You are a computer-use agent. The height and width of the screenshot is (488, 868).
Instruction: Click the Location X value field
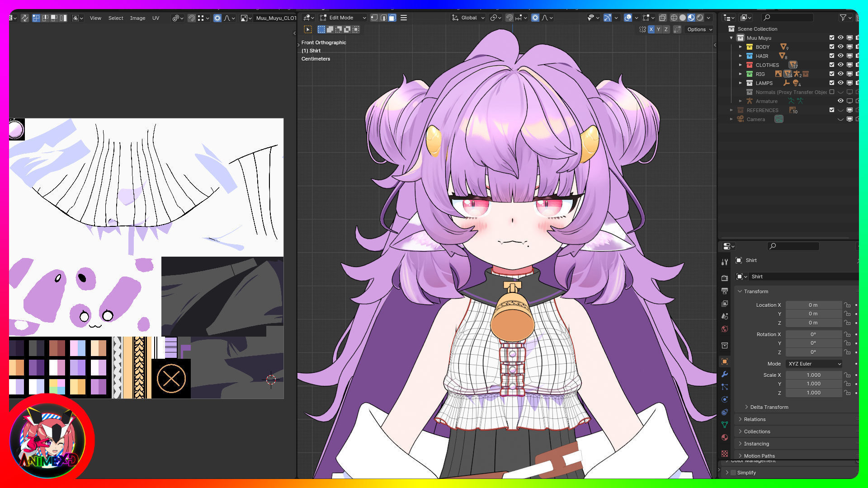pyautogui.click(x=813, y=305)
